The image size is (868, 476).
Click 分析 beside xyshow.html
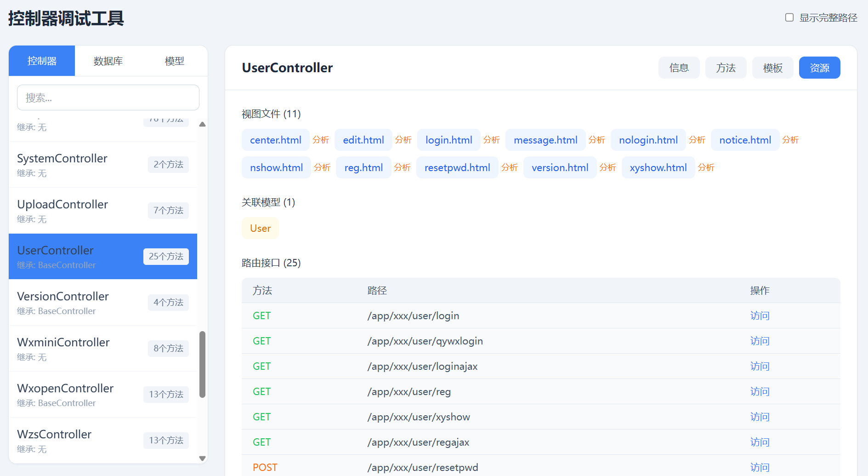(x=706, y=168)
